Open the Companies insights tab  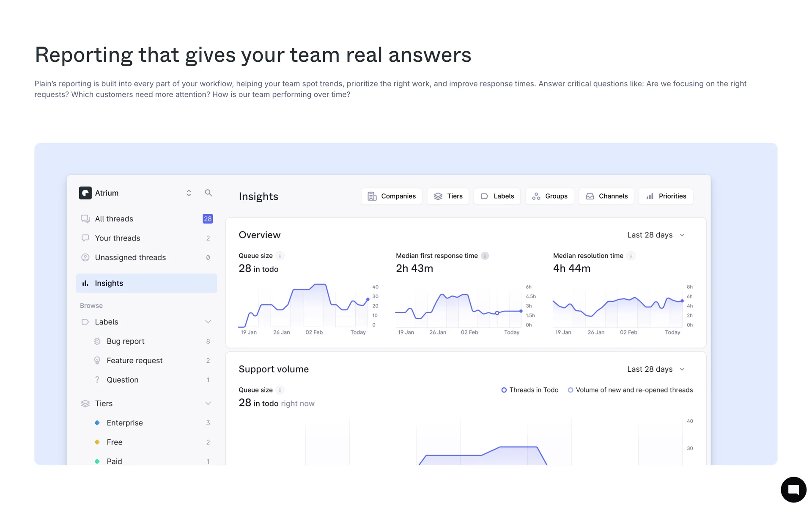pos(392,196)
